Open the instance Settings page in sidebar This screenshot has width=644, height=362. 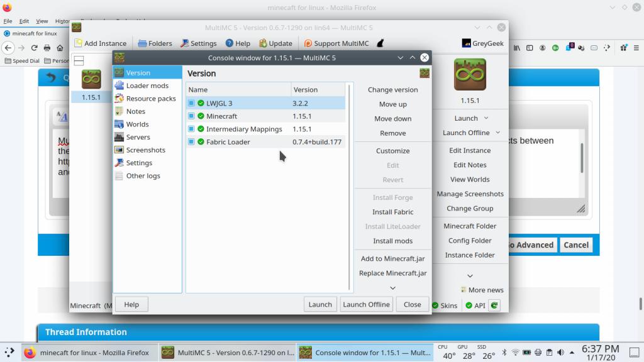[147, 163]
